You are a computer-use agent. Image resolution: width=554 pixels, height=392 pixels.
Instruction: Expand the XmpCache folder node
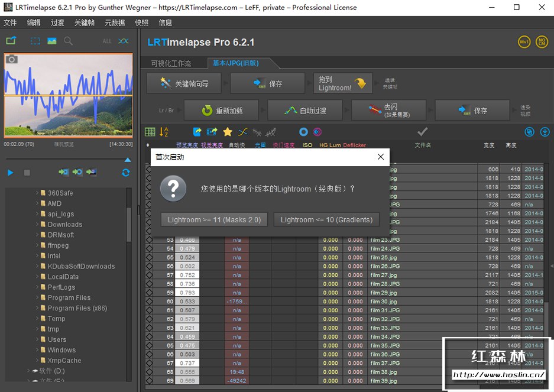coord(37,360)
